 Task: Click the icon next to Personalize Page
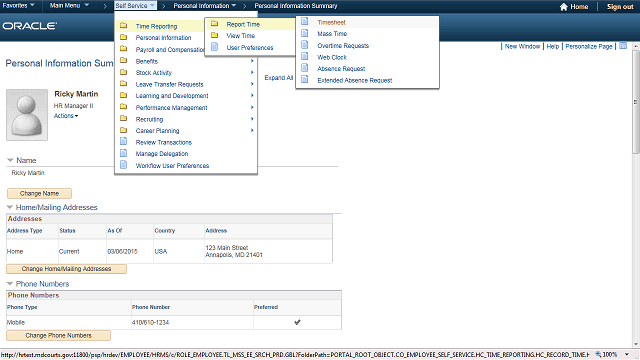(x=623, y=46)
